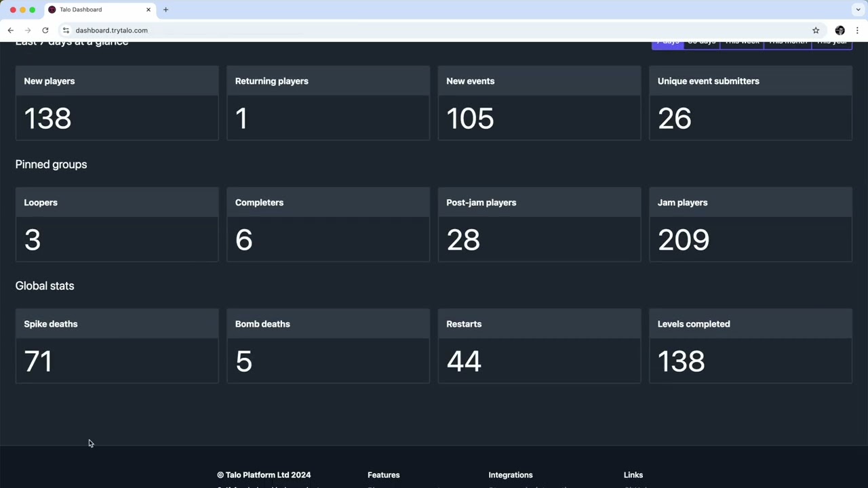Click the Completers value 6
This screenshot has width=868, height=488.
tap(244, 240)
